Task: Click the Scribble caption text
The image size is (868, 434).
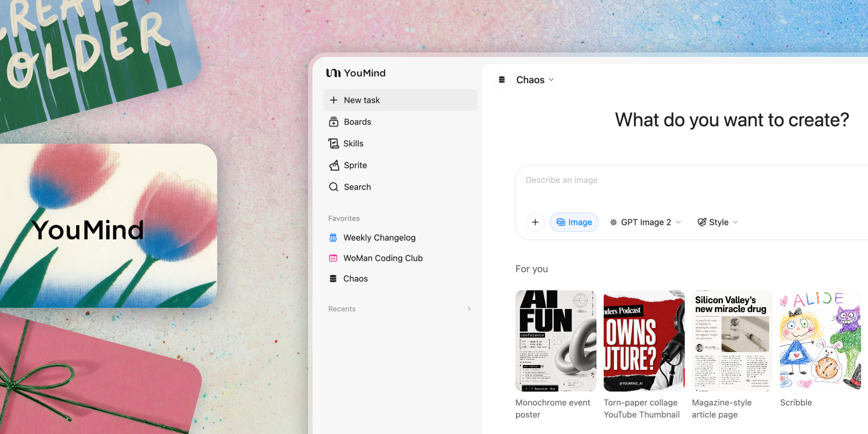Action: [796, 403]
